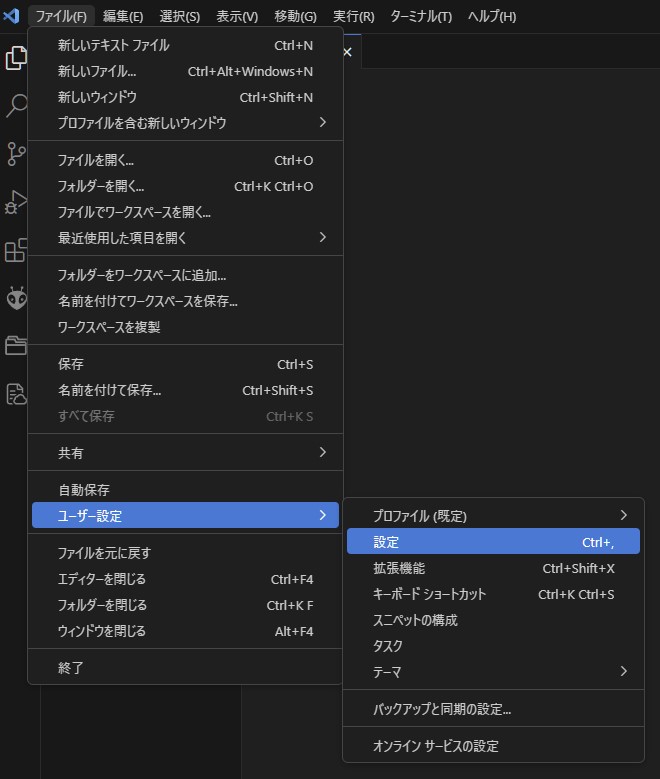This screenshot has width=660, height=779.
Task: Open the folder-shaped sidebar icon
Action: (16, 345)
